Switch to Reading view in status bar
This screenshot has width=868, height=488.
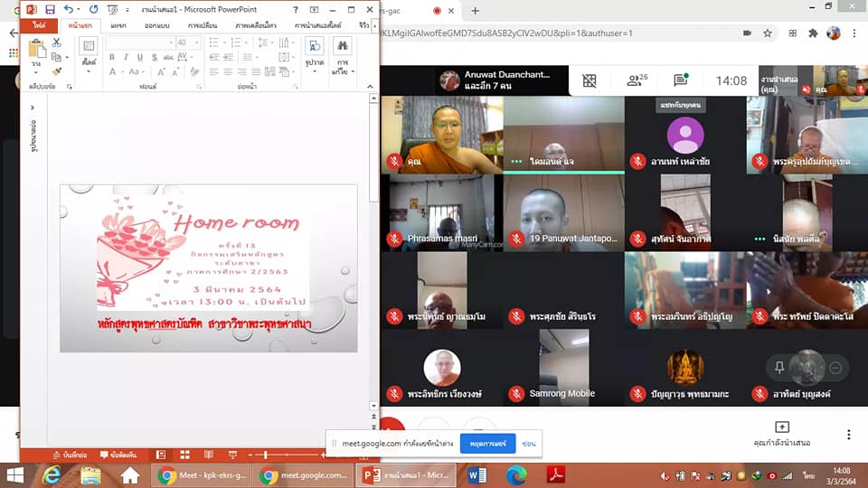click(209, 455)
